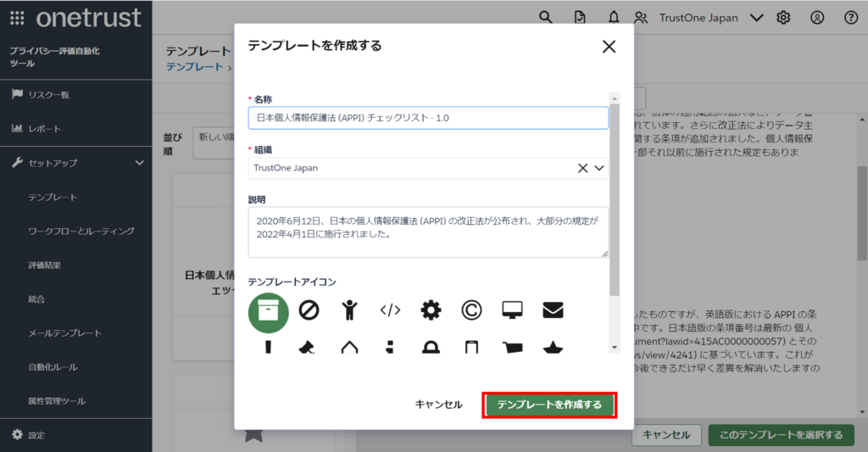Click the search magnifier icon
This screenshot has height=452, width=868.
pos(546,18)
